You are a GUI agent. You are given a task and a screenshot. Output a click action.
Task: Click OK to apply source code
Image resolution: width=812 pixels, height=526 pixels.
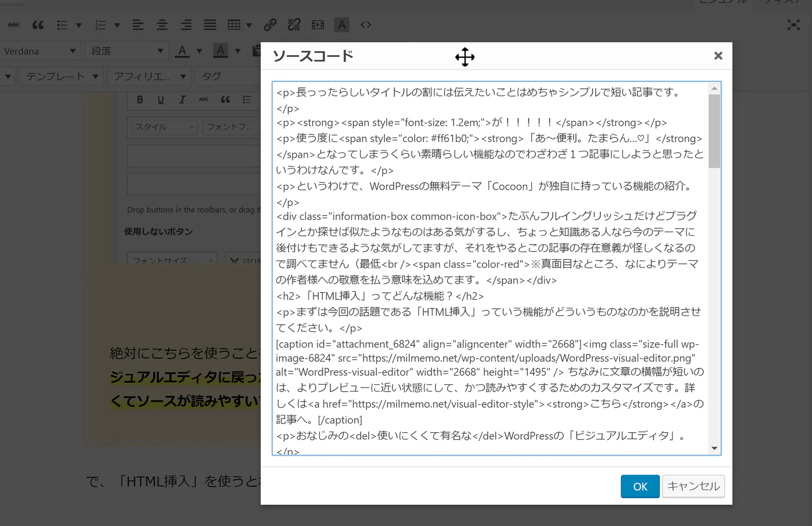640,486
